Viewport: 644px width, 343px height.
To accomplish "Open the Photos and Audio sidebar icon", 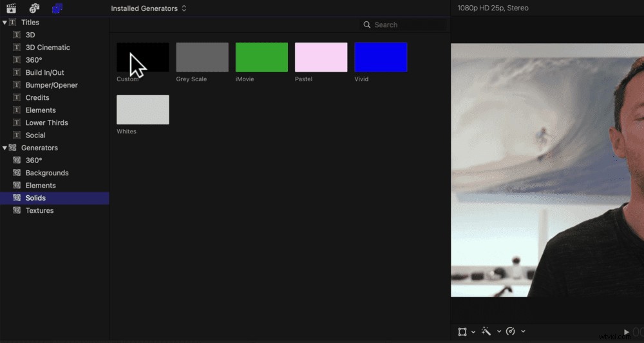I will [34, 8].
